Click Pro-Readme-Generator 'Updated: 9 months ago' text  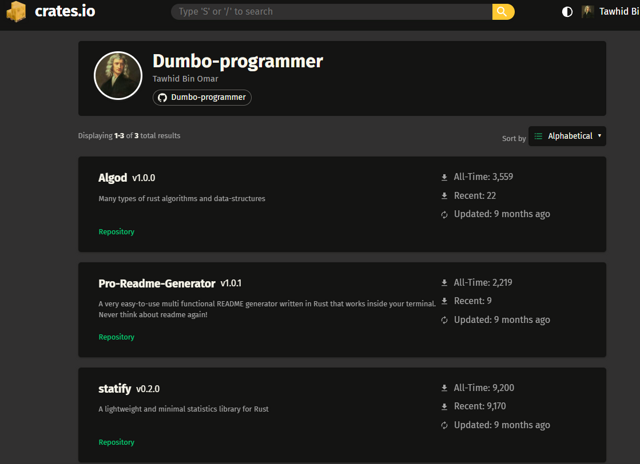coord(502,320)
